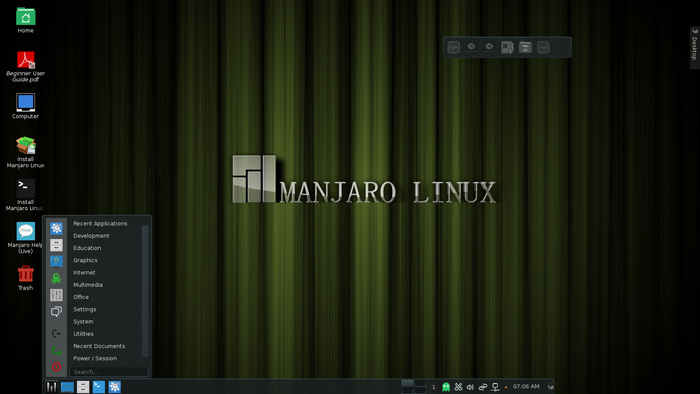The height and width of the screenshot is (394, 700).
Task: Open network connection tray icon
Action: (495, 387)
